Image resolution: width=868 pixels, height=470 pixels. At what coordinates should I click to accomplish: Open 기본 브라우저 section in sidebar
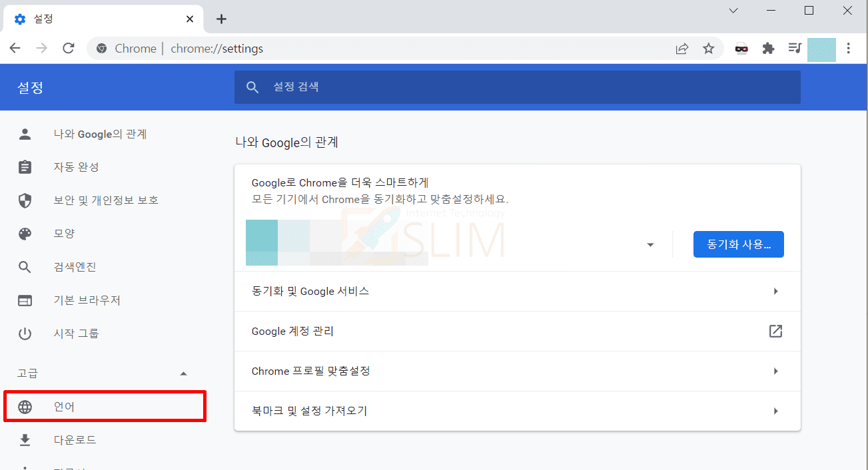[87, 300]
